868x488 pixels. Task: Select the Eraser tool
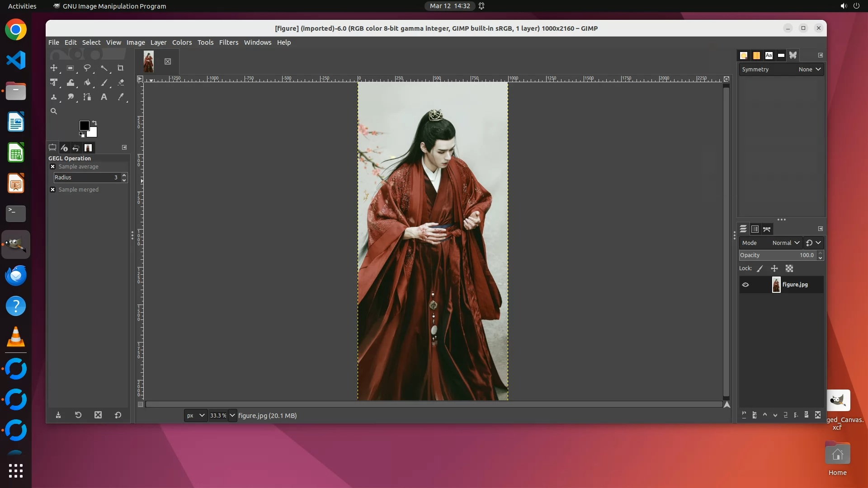tap(121, 83)
